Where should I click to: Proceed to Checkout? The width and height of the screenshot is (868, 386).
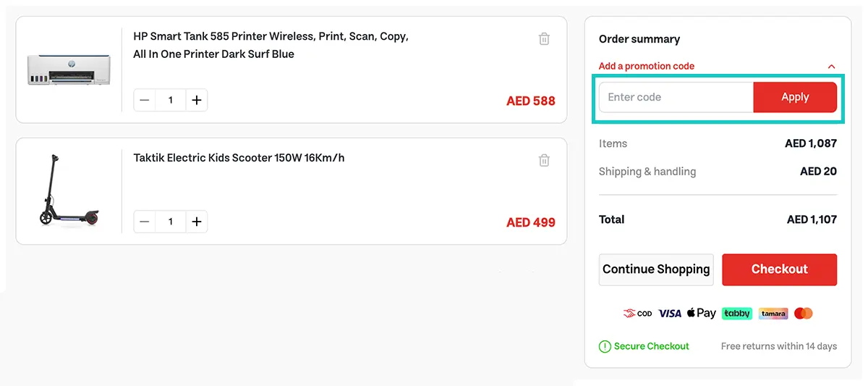pos(779,269)
